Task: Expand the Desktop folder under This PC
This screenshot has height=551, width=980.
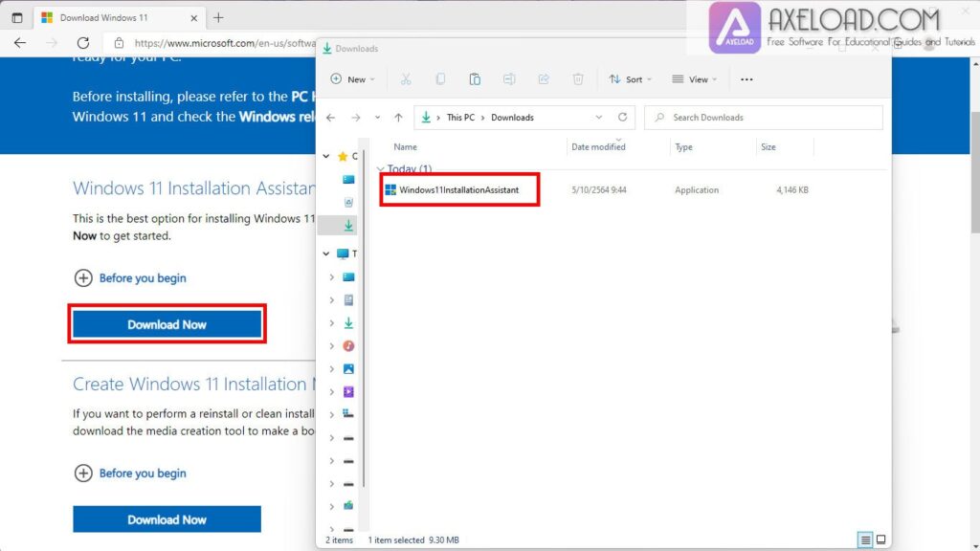Action: (332, 277)
